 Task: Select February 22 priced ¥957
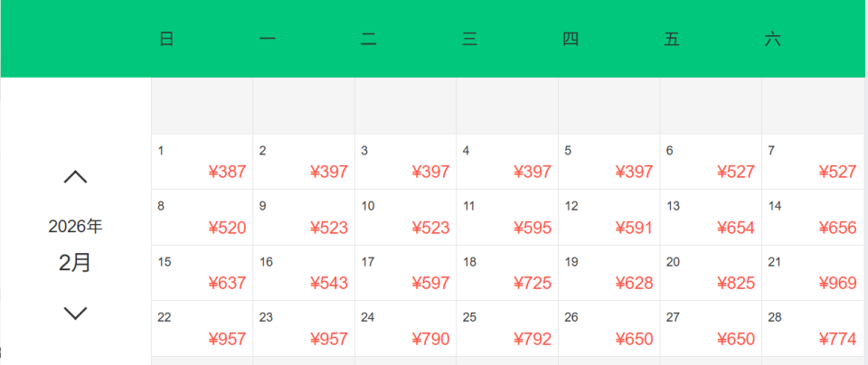[202, 329]
